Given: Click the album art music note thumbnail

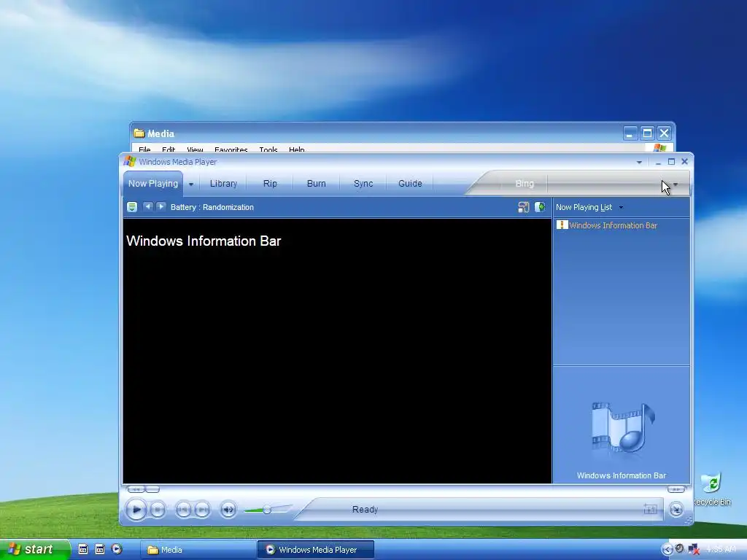Looking at the screenshot, I should [x=622, y=428].
